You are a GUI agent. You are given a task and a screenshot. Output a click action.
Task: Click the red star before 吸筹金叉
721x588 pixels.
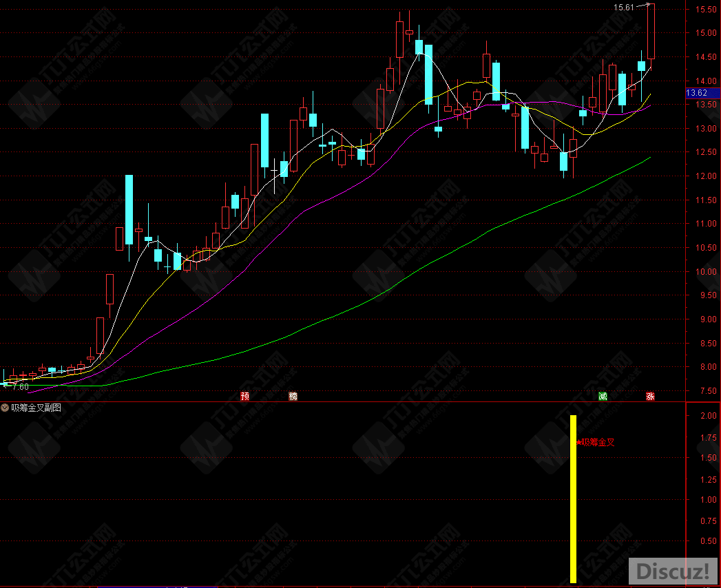click(578, 443)
